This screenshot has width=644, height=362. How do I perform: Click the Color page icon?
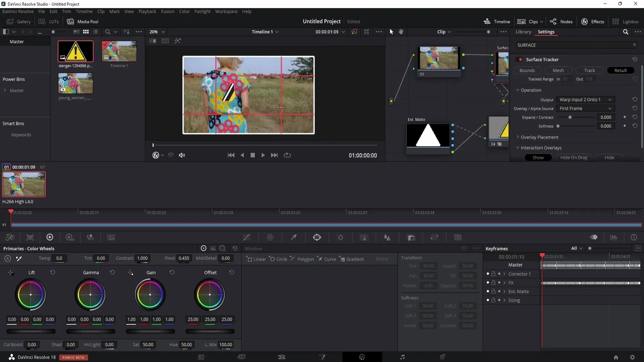tap(362, 357)
